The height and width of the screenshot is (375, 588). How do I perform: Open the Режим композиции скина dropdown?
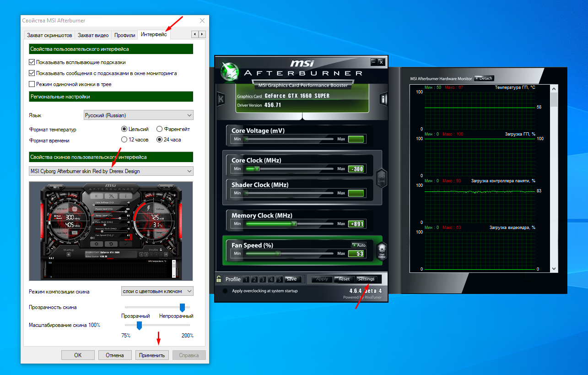click(157, 291)
